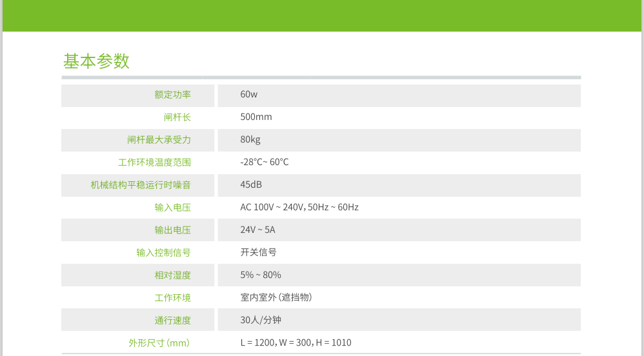Select the 闸杆最大承受力 label
644x356 pixels.
159,140
